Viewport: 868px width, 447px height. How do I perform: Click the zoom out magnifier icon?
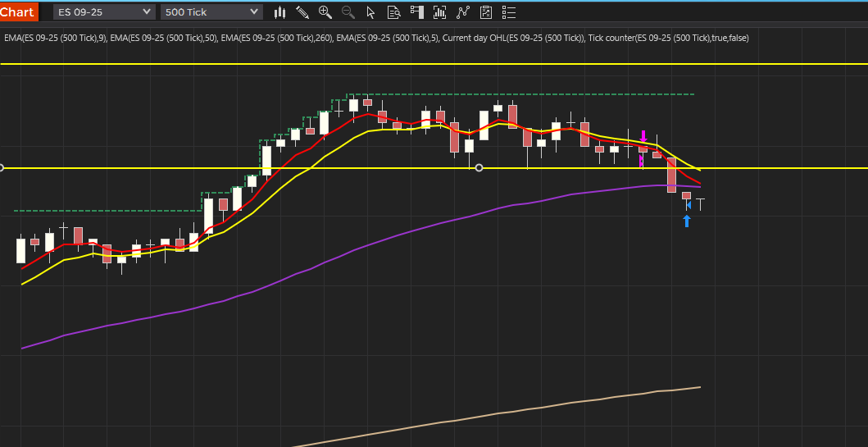click(348, 11)
